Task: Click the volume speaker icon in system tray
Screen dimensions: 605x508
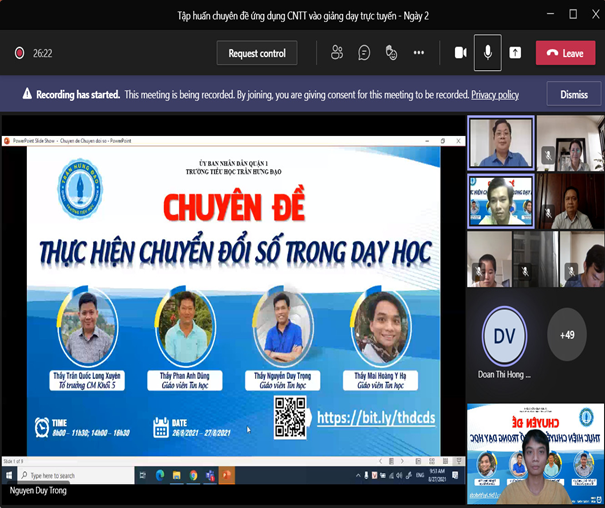Action: pos(399,476)
